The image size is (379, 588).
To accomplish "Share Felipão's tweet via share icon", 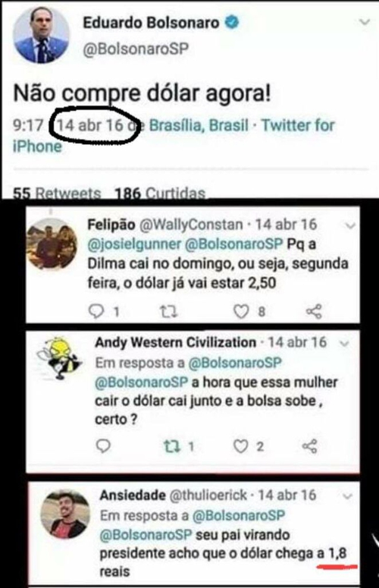I will pyautogui.click(x=314, y=311).
